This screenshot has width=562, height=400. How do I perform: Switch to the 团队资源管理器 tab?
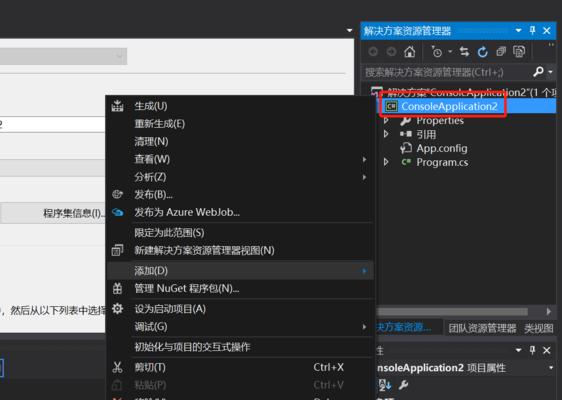(x=482, y=328)
